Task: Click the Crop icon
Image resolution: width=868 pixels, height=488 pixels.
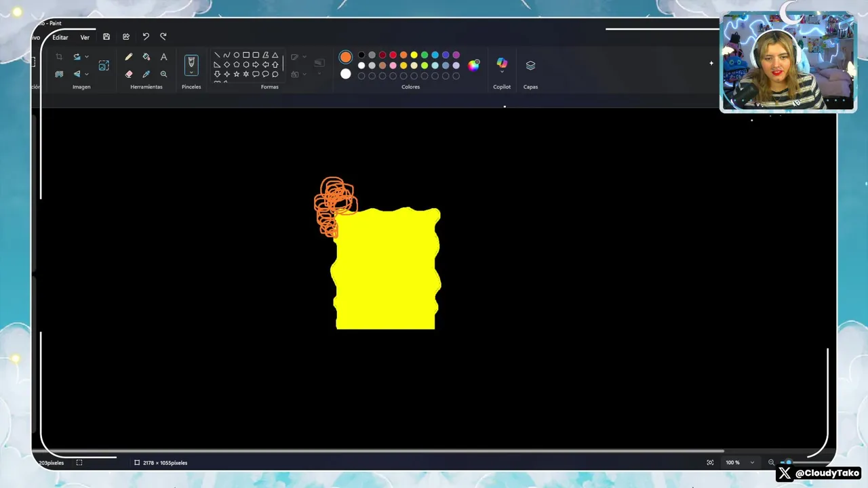Action: tap(59, 57)
